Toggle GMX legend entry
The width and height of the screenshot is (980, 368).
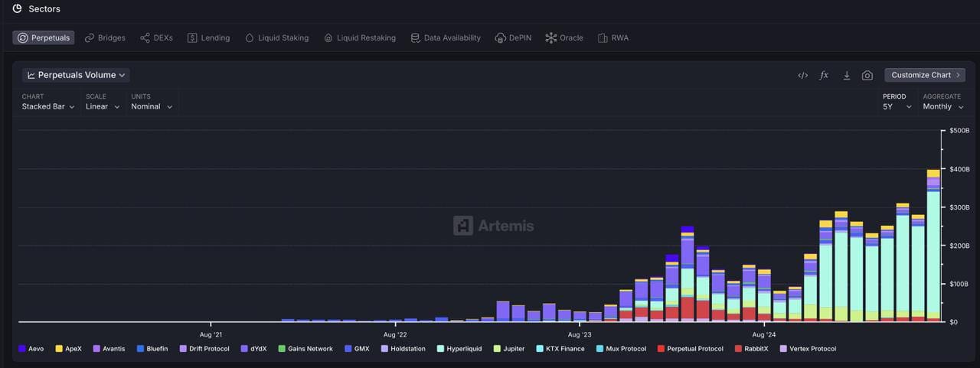click(x=357, y=349)
